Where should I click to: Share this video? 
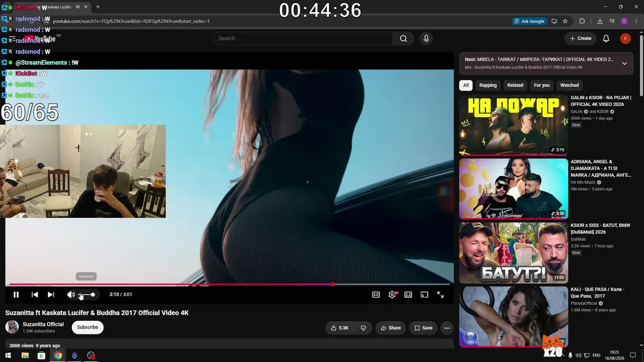pyautogui.click(x=390, y=328)
